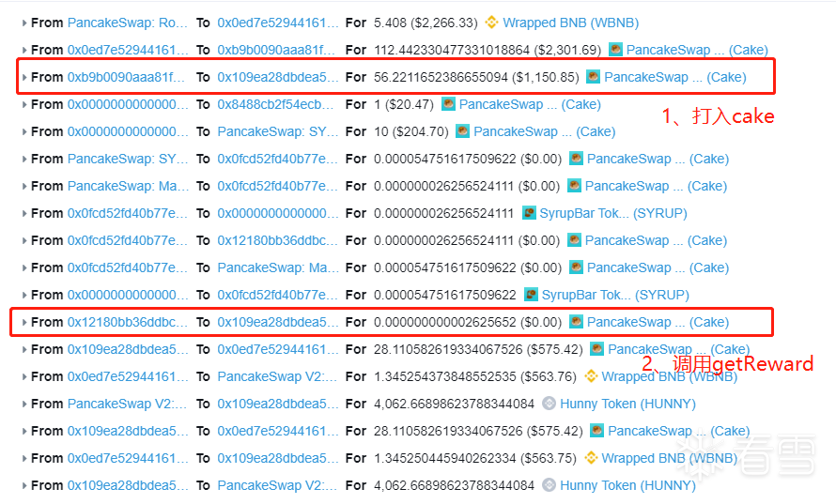Screen dimensions: 836x504
Task: Expand the row with 112.44233047331018864 Cake
Action: point(24,50)
